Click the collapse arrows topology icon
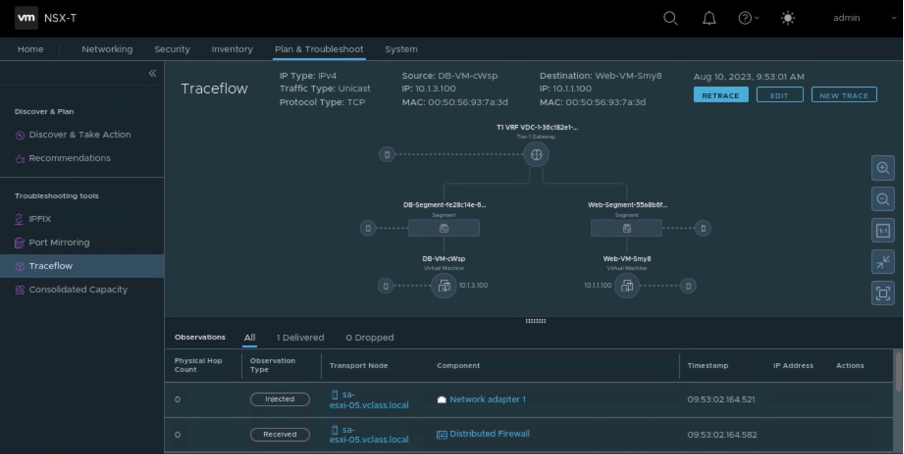This screenshot has width=904, height=454. point(882,261)
